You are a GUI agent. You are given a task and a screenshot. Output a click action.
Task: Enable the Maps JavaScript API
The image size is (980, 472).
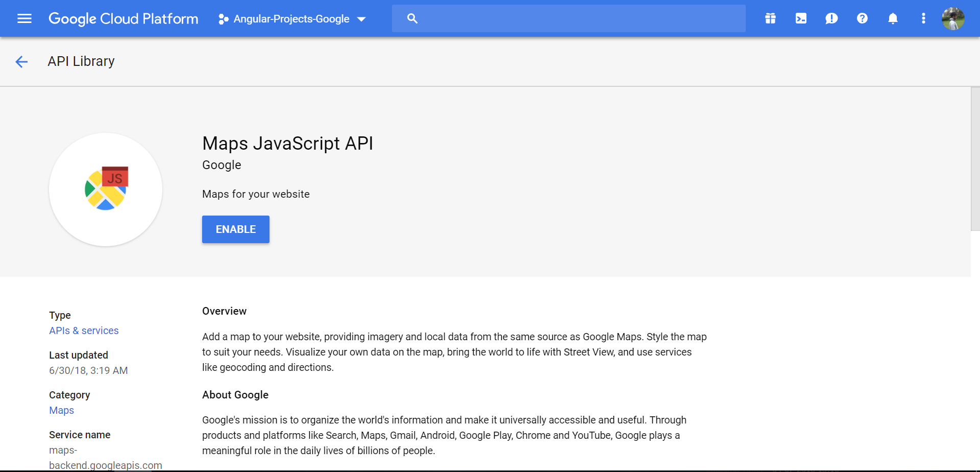click(235, 229)
